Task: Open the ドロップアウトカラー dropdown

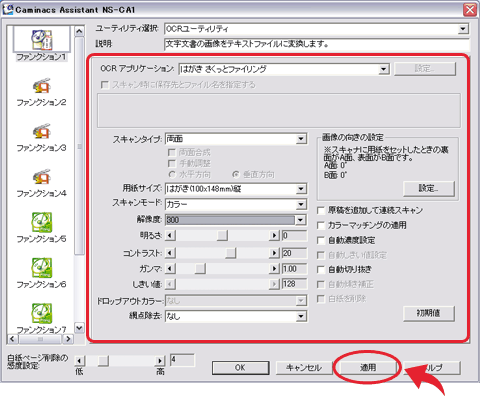Action: (x=301, y=301)
